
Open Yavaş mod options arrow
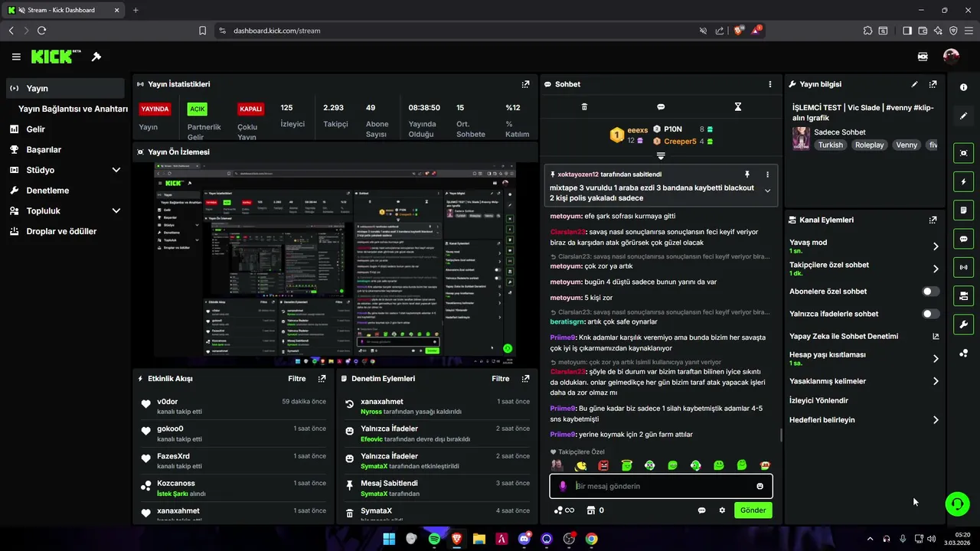pyautogui.click(x=935, y=246)
